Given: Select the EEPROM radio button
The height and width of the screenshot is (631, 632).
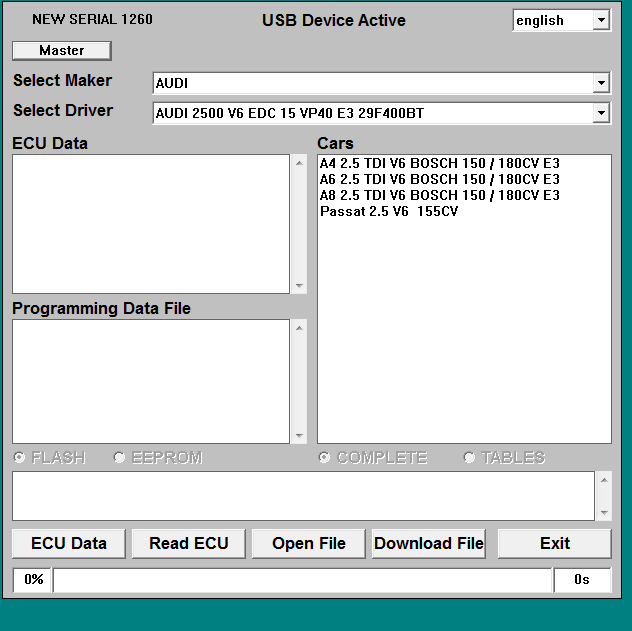Looking at the screenshot, I should click(x=120, y=458).
